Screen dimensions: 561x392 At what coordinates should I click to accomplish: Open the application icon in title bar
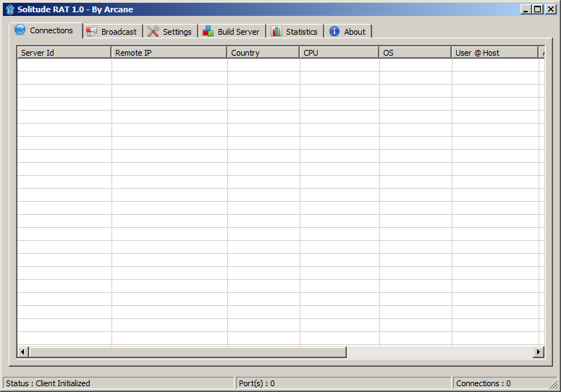coord(9,9)
